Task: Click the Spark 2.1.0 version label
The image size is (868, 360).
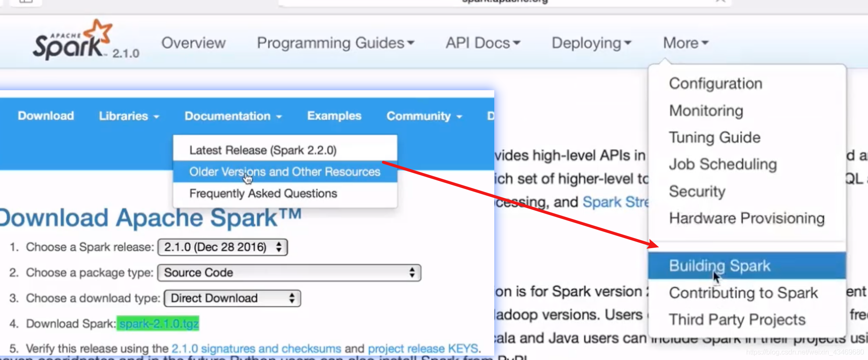Action: [126, 53]
